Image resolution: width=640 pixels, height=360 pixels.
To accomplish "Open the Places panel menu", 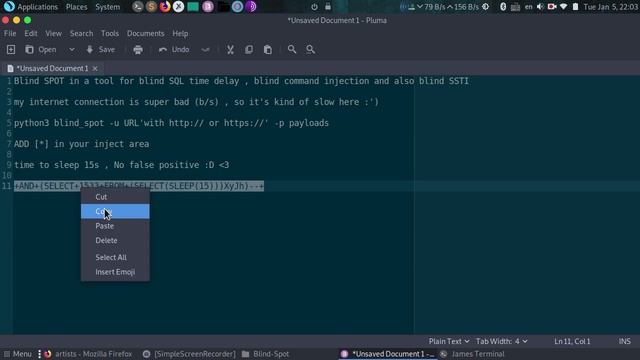I will click(76, 7).
